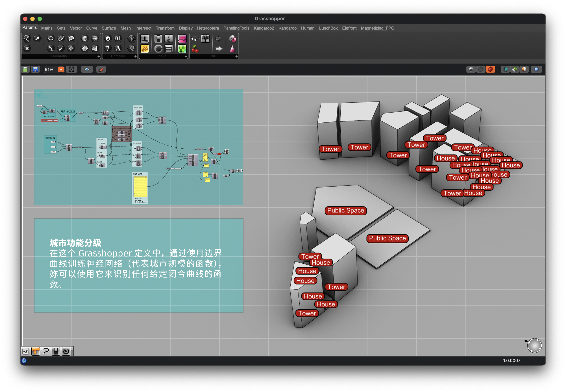Open the zoom percentage dropdown arrow

coord(61,69)
